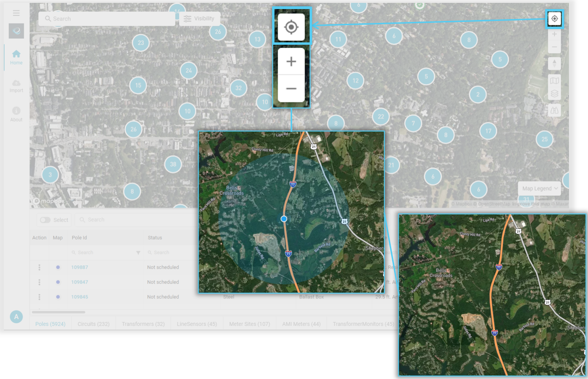Reset map bearing with the compass button
Screen dimensions: 588x379
[554, 63]
